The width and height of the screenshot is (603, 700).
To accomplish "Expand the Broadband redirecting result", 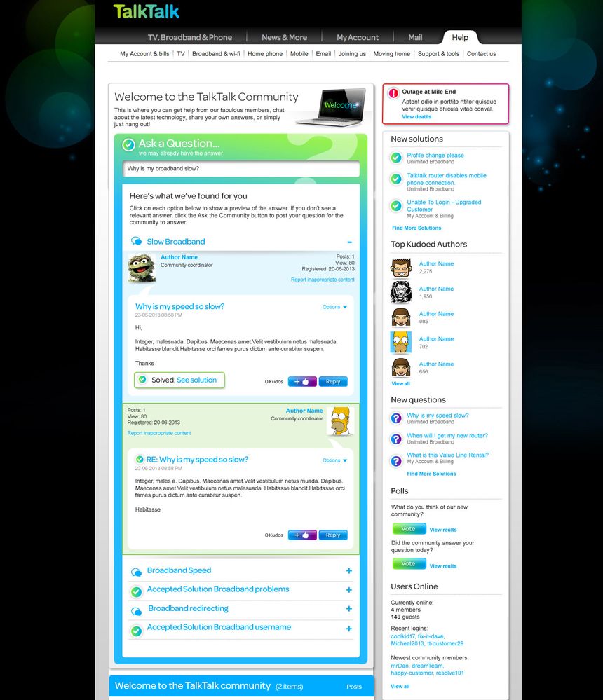I will pyautogui.click(x=349, y=608).
